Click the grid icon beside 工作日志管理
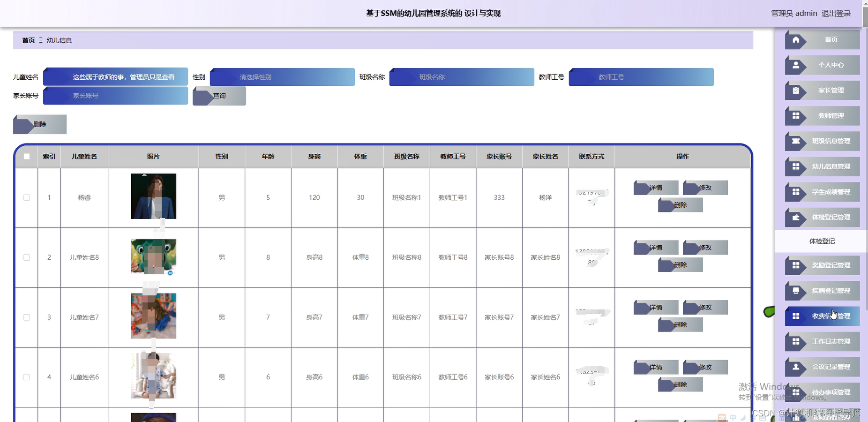Screen dimensions: 868x422 click(796, 341)
